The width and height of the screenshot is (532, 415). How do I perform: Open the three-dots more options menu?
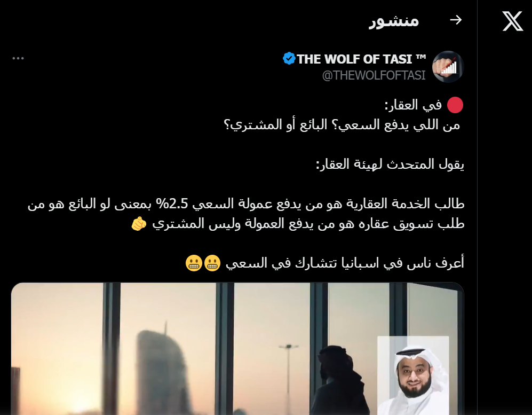18,58
